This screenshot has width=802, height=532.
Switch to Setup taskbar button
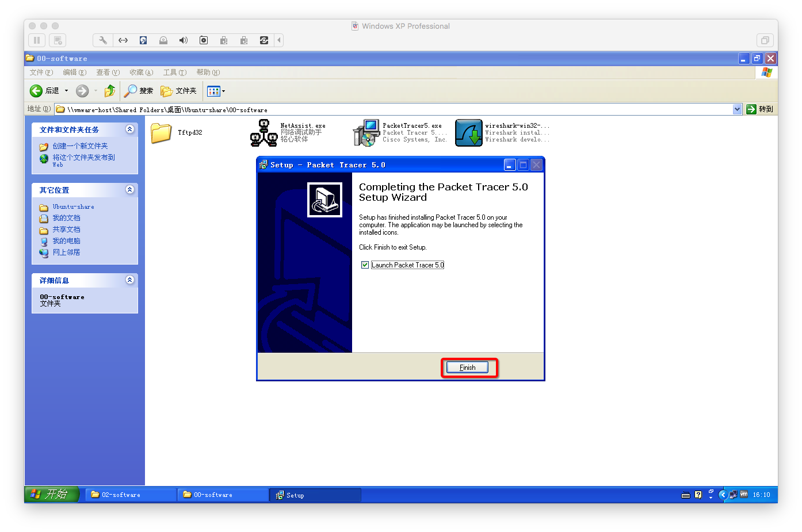315,495
